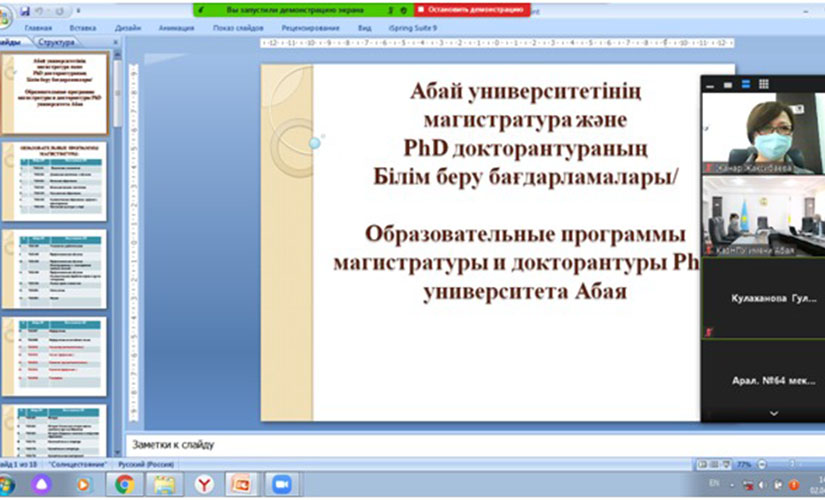Click the Zoom taskbar icon
This screenshot has height=500, width=825.
pyautogui.click(x=281, y=484)
